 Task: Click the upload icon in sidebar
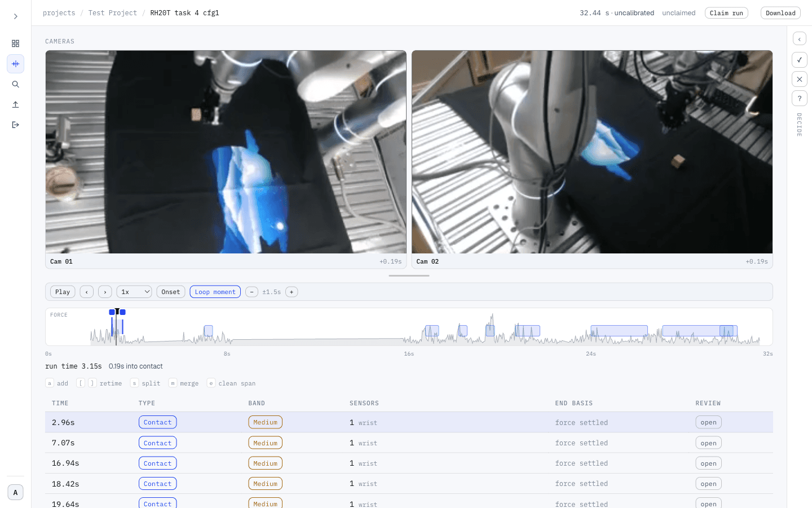[x=16, y=104]
